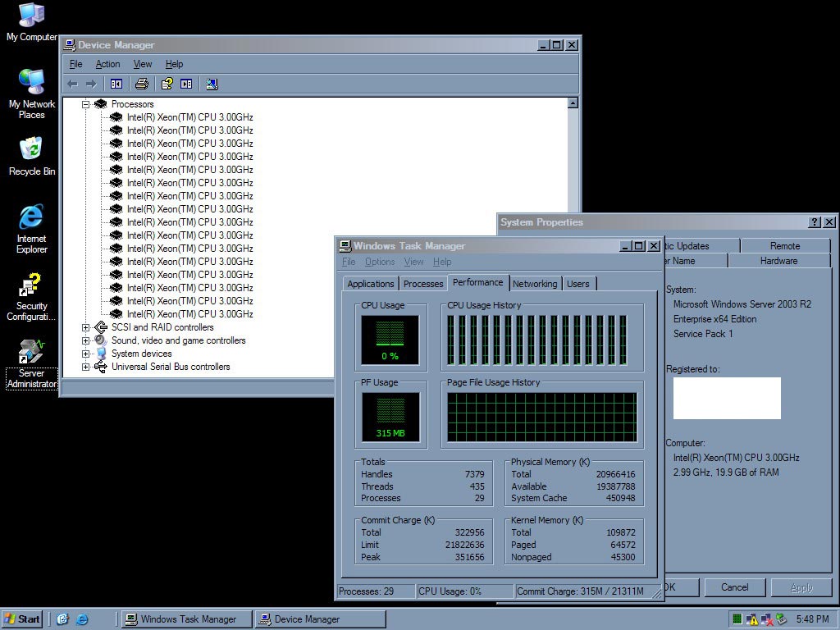Switch to the Networking tab
The image size is (840, 630).
[x=535, y=284]
